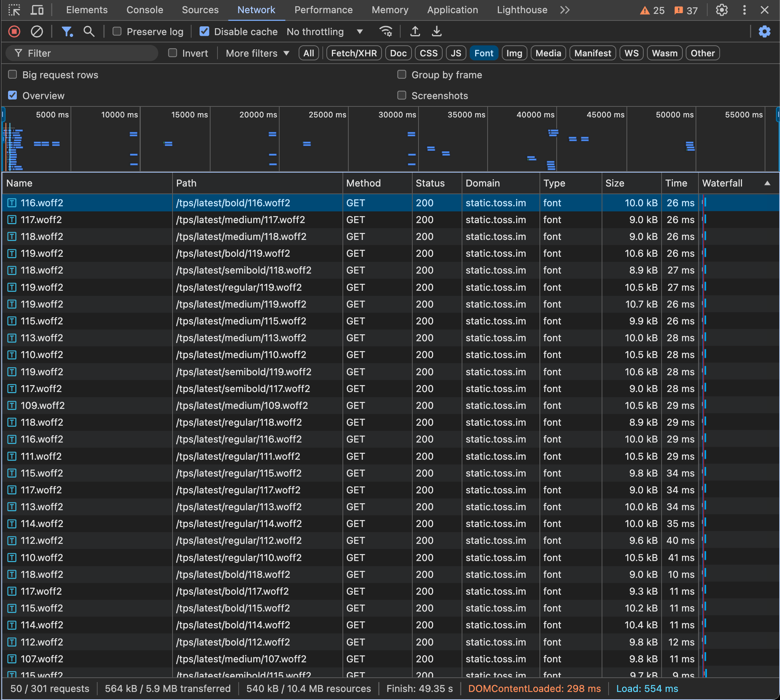Open the inspect element picker
This screenshot has width=780, height=700.
14,10
